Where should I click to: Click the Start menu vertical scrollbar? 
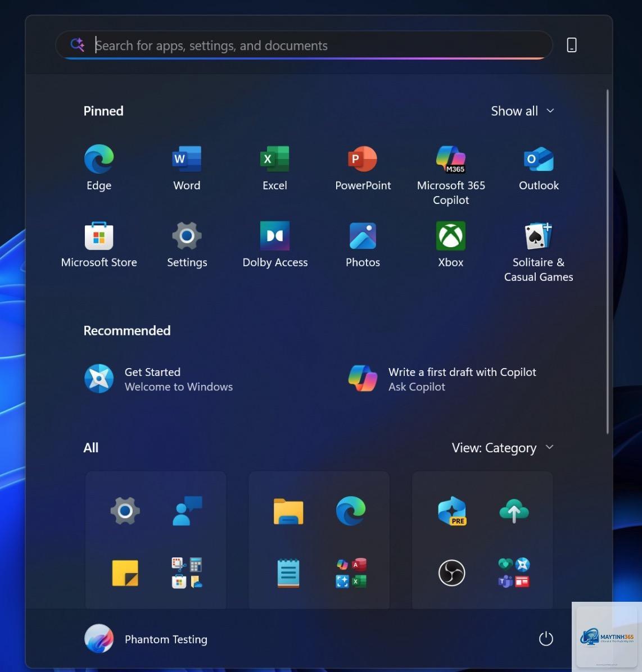[x=607, y=262]
